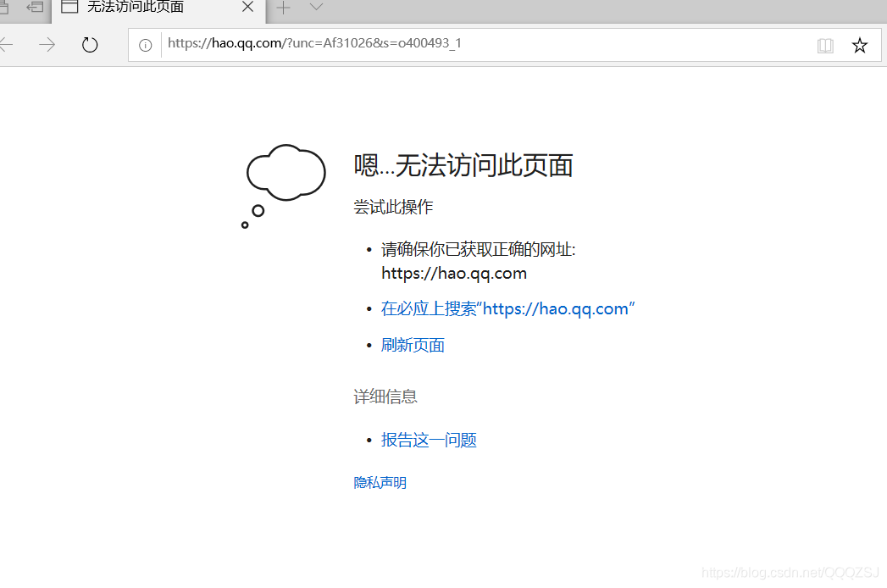Open the 隐私声明 link
The width and height of the screenshot is (887, 588).
coord(380,483)
